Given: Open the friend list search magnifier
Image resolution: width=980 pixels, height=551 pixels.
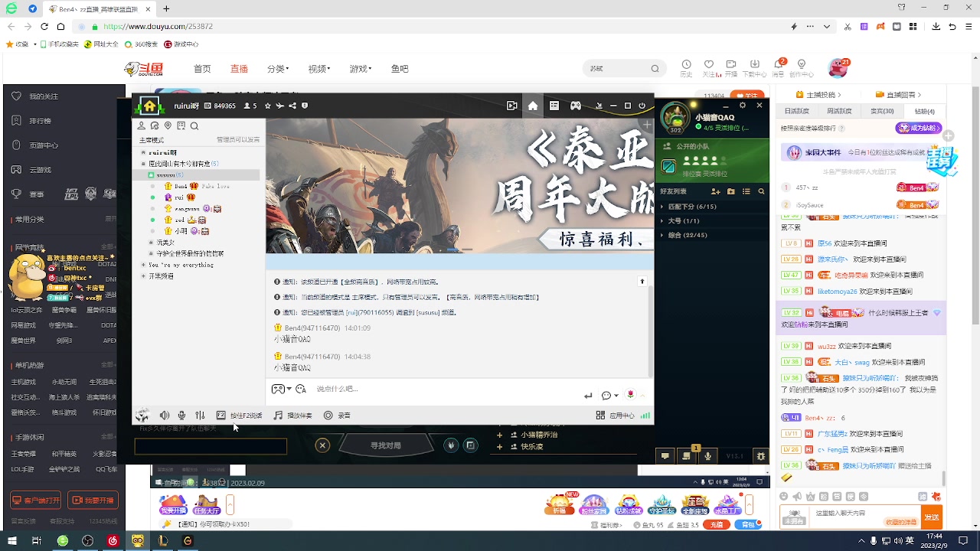Looking at the screenshot, I should tap(761, 191).
